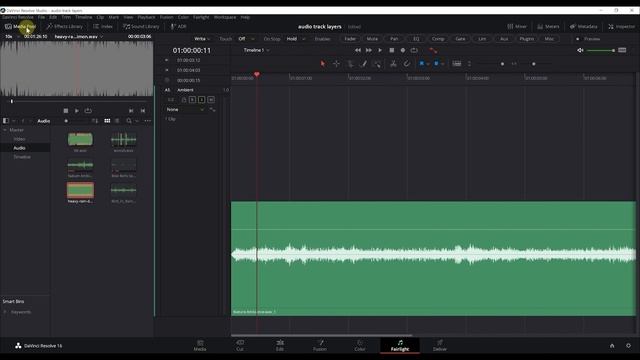This screenshot has height=360, width=640.
Task: Open the Playback menu
Action: tap(146, 17)
